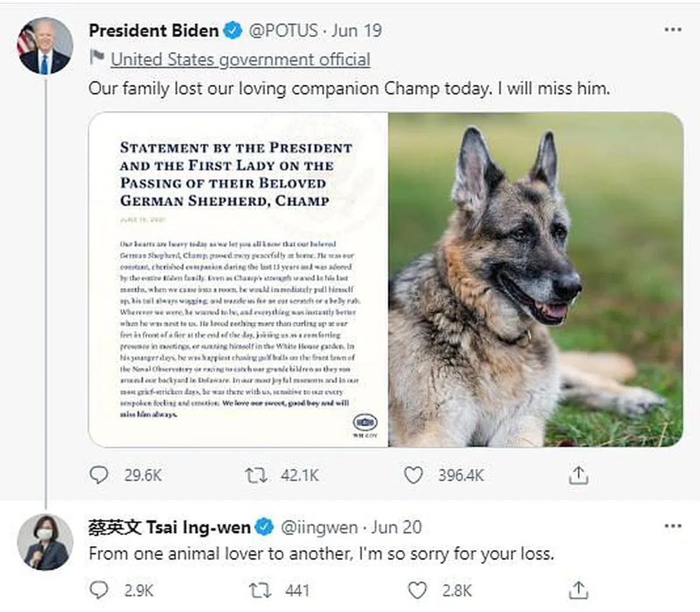Click the Tsai Ing-wen display name
Image resolution: width=700 pixels, height=612 pixels.
pyautogui.click(x=169, y=527)
